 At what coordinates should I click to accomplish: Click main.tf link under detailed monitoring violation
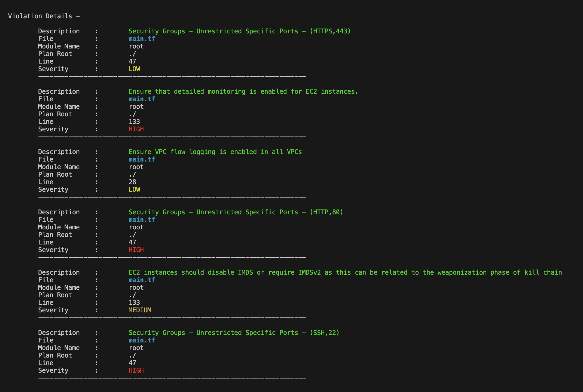coord(142,99)
